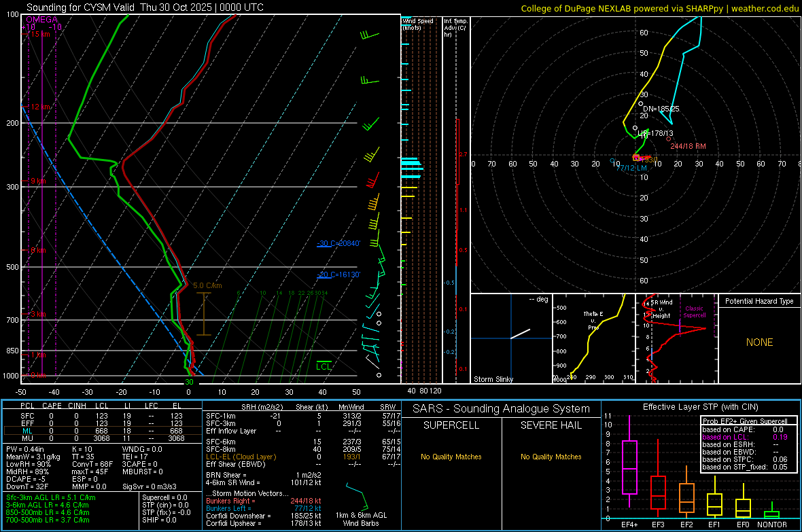
Task: Click the Prob EF2+ Given Supercell heading
Action: 745,421
